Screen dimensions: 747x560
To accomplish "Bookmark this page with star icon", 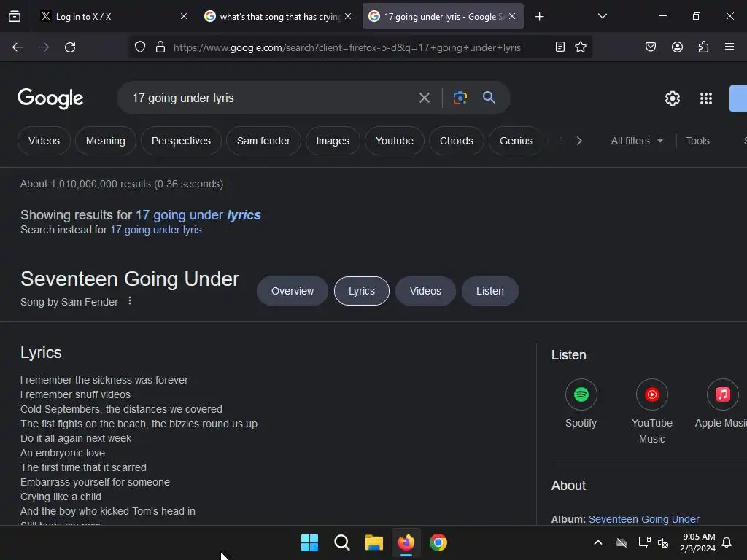I will (x=581, y=47).
